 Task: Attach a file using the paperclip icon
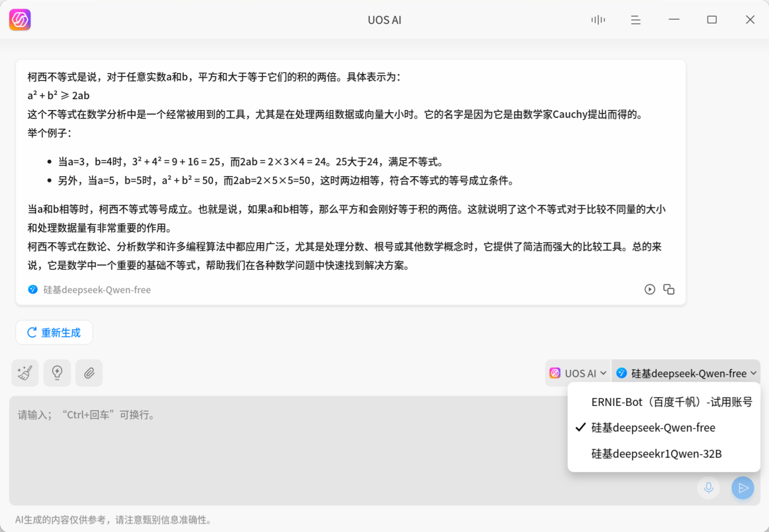89,373
